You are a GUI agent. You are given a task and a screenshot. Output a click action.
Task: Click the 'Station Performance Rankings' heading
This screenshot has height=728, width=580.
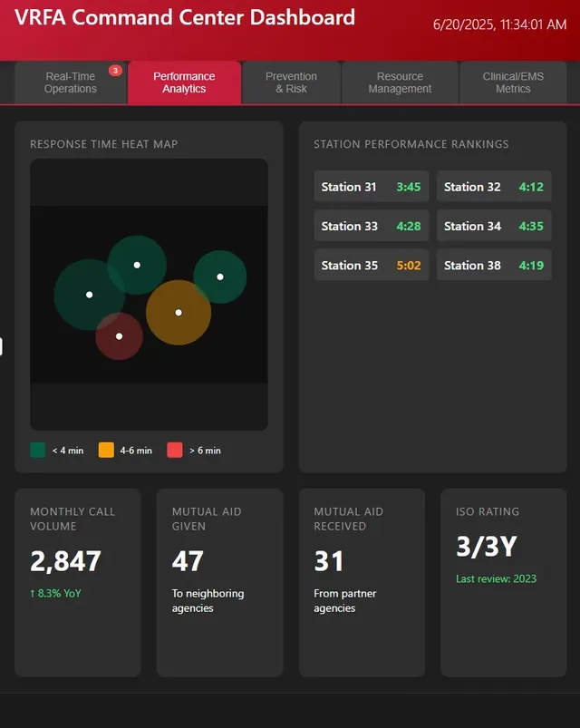coord(411,144)
